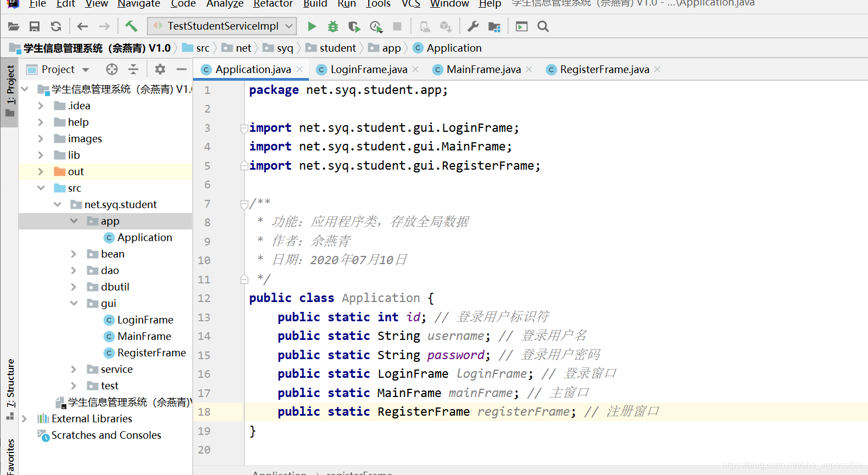The width and height of the screenshot is (868, 475).
Task: Collapse the src folder
Action: (41, 188)
